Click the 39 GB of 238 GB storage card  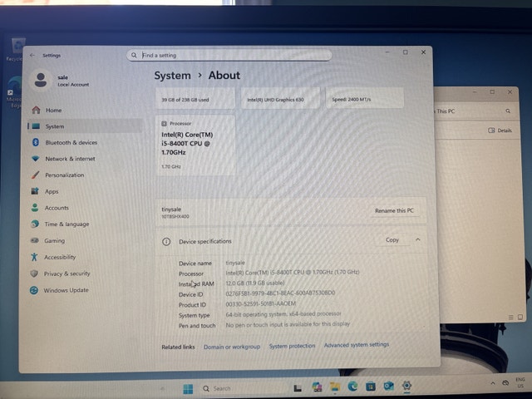[195, 98]
